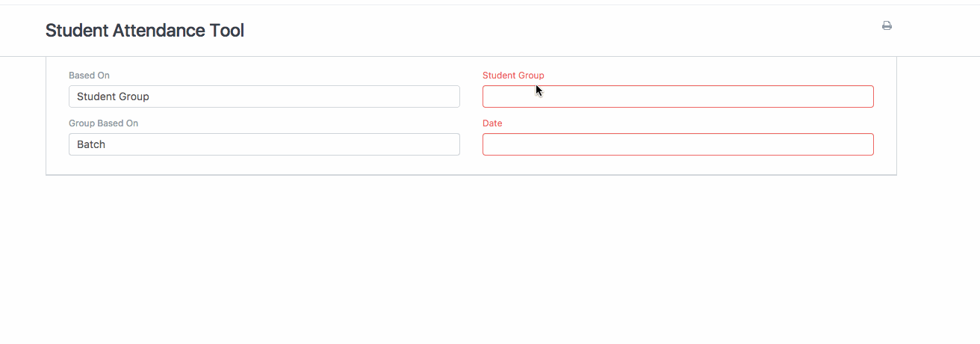The height and width of the screenshot is (344, 980).
Task: Activate the empty red-bordered Date box
Action: [677, 144]
